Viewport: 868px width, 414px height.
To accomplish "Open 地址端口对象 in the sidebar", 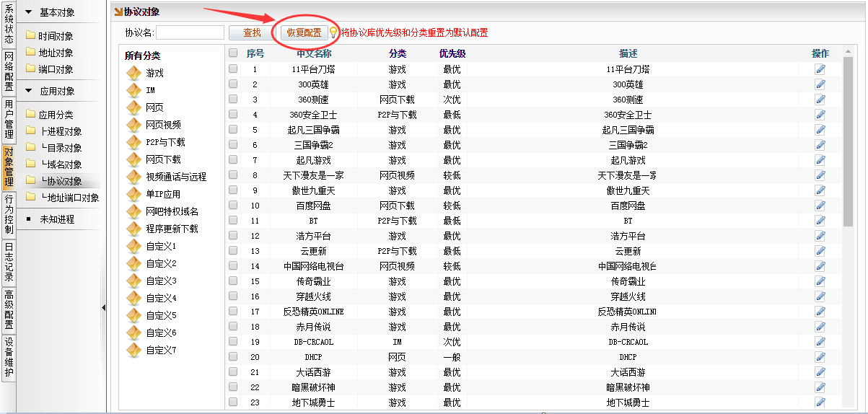I will pos(70,198).
